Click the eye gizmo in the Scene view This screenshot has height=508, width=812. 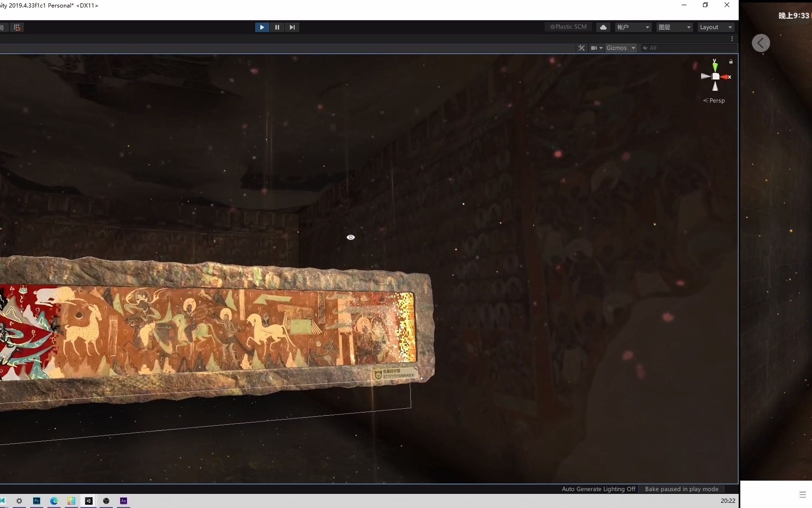[351, 238]
